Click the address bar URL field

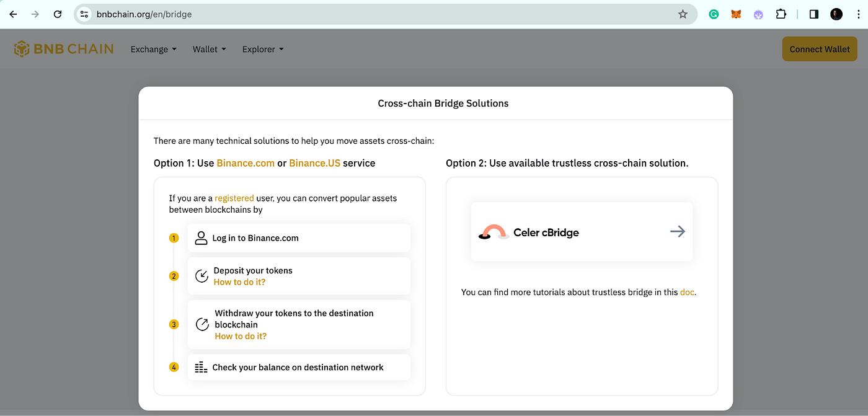(384, 14)
